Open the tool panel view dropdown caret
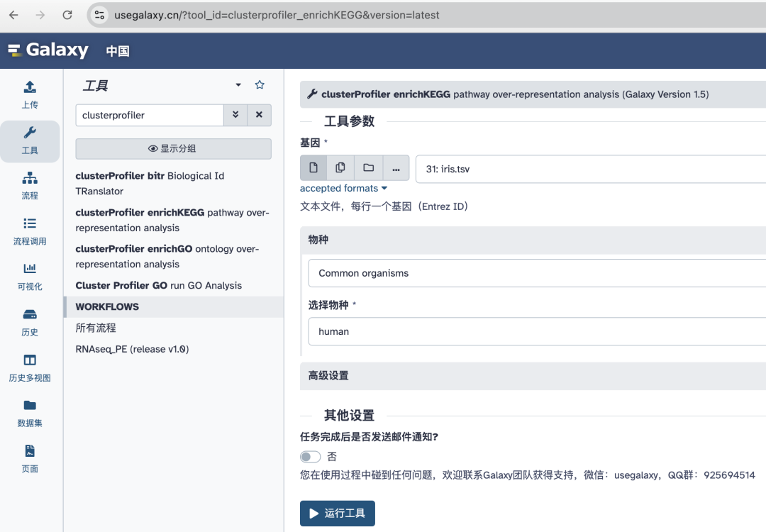This screenshot has height=532, width=766. pyautogui.click(x=238, y=85)
